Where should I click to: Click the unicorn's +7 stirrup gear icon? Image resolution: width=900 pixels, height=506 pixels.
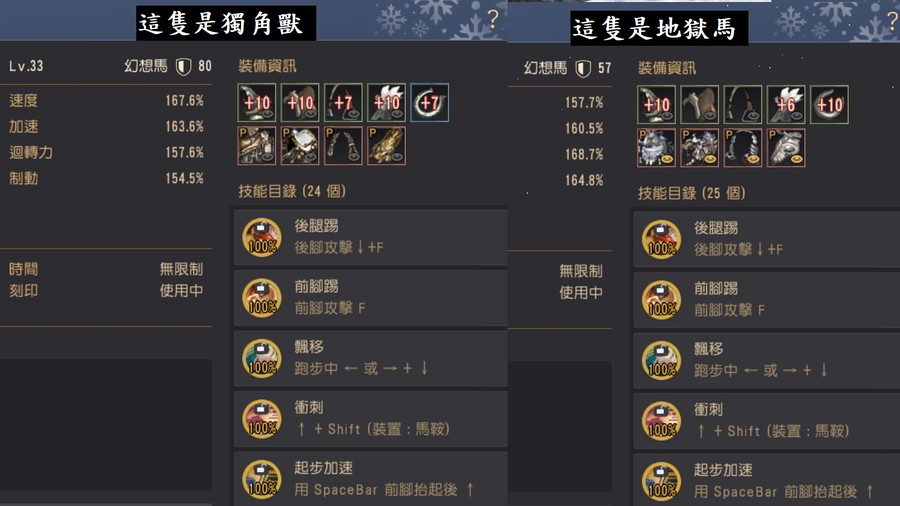[343, 103]
